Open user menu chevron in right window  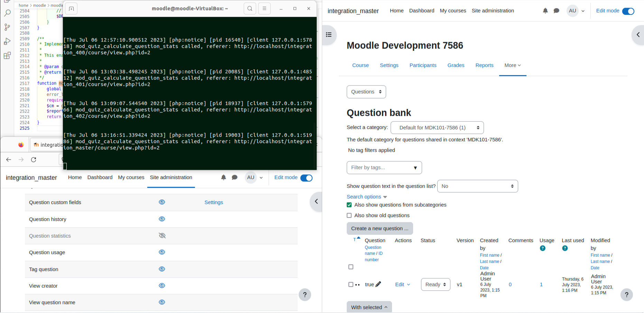583,11
